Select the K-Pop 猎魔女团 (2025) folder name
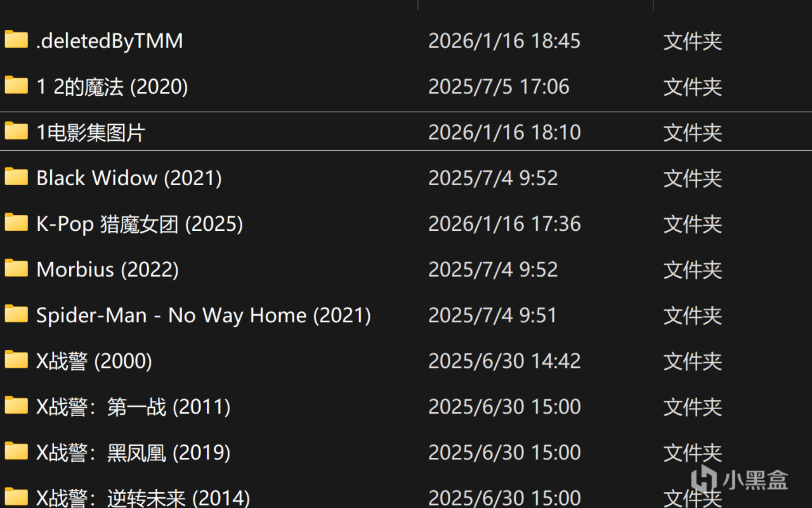 (140, 224)
